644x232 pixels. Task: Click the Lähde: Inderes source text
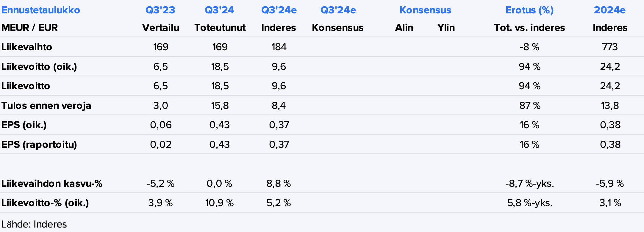coord(34,224)
